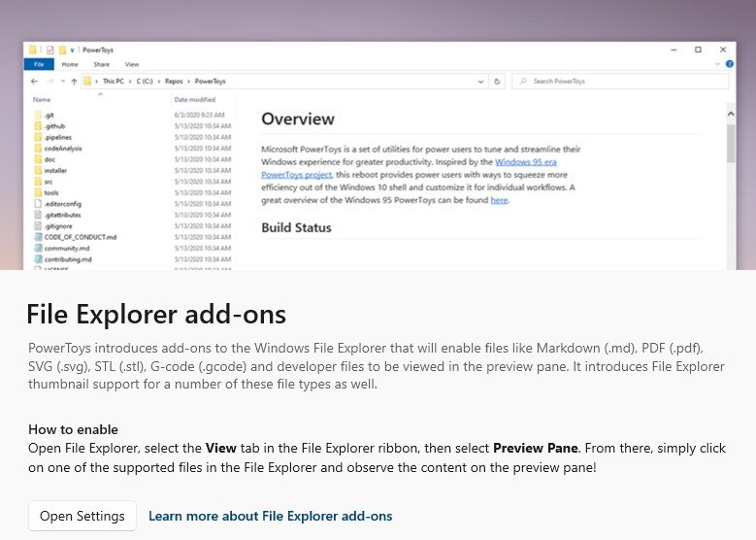Open recent locations dropdown arrow
The height and width of the screenshot is (540, 756).
pos(63,81)
